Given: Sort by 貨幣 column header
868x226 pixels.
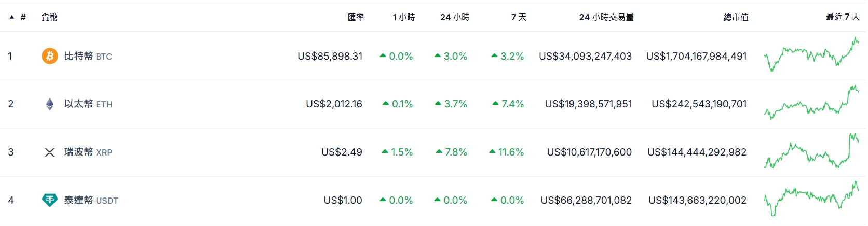Looking at the screenshot, I should click(x=50, y=17).
